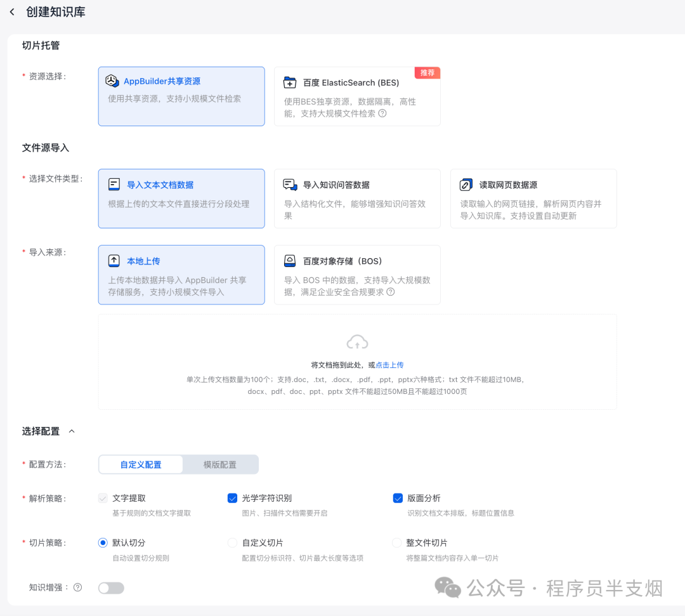Select the AppBuilder共享资源 card icon
This screenshot has width=685, height=616.
112,81
